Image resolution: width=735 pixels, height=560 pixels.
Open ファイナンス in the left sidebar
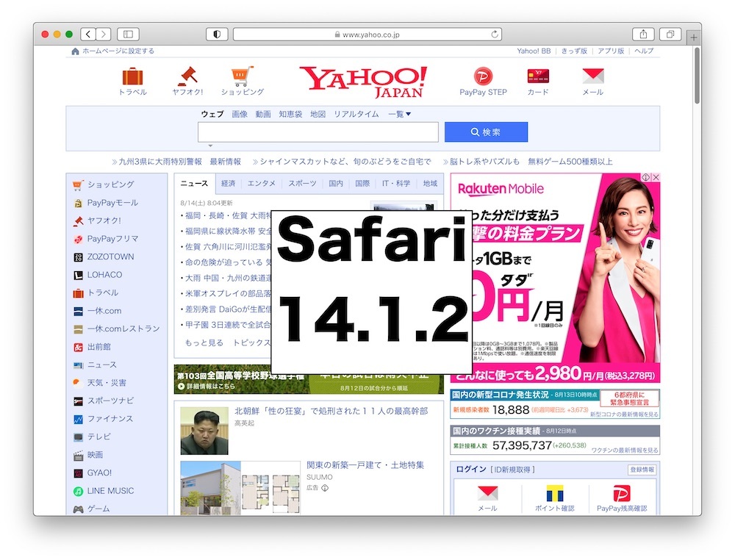(110, 418)
